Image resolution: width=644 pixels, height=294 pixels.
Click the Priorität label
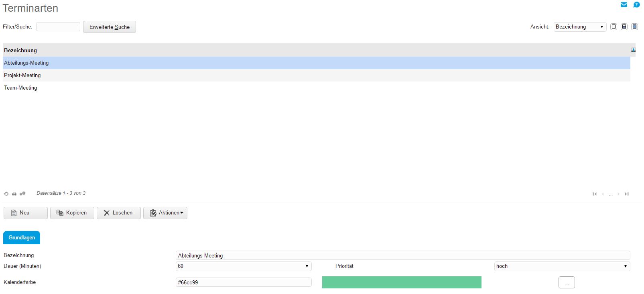pyautogui.click(x=344, y=266)
